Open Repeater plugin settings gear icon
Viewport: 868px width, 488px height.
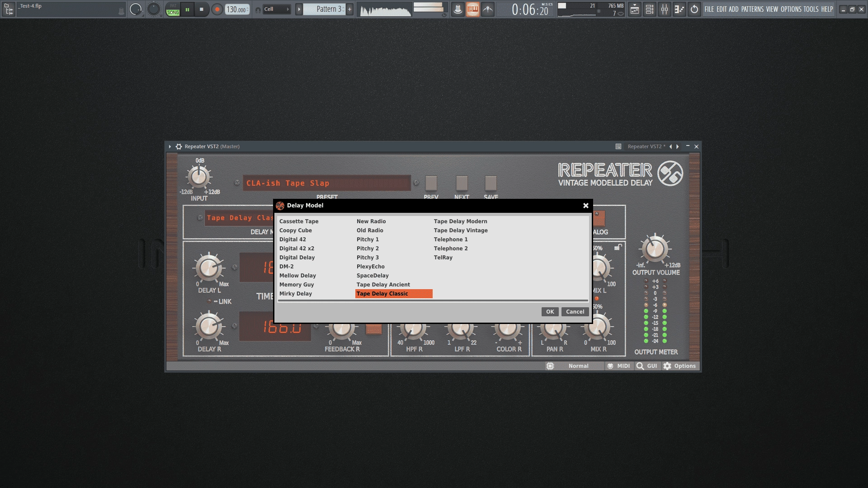[x=179, y=146]
